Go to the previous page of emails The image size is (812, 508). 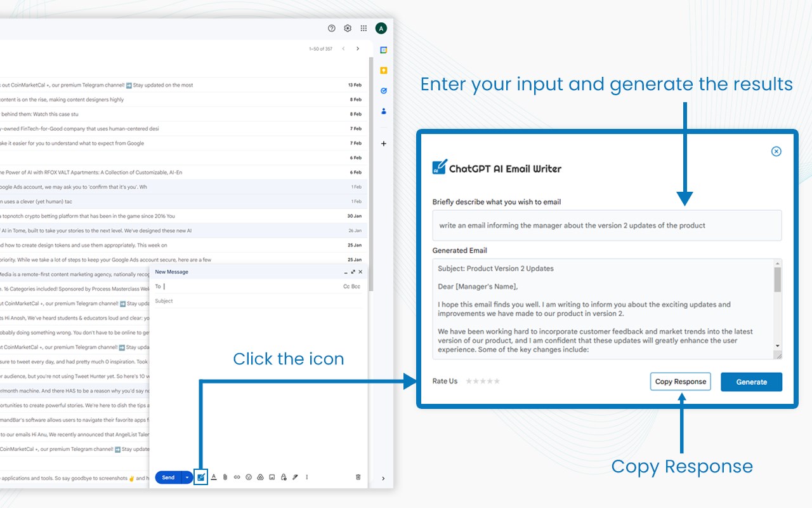pos(343,49)
